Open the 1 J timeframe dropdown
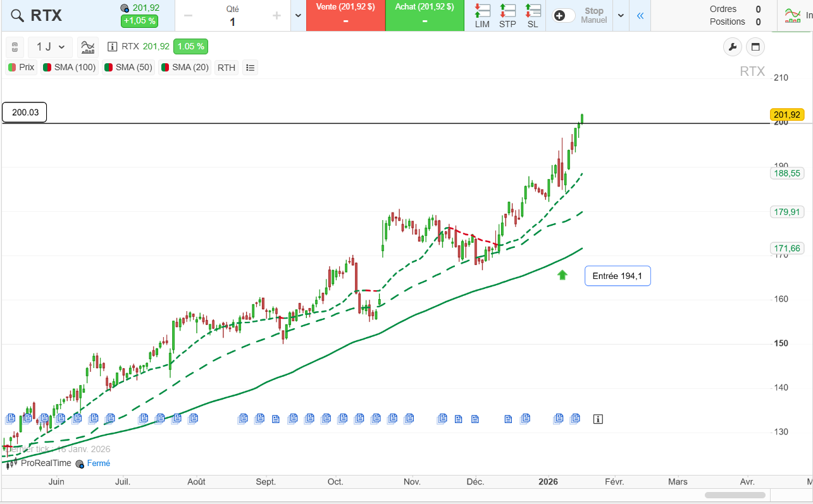 51,47
